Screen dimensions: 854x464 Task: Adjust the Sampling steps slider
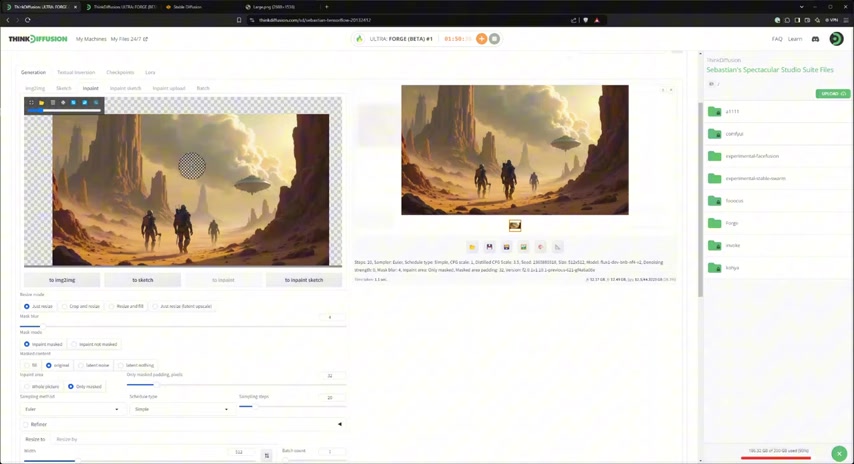point(292,406)
